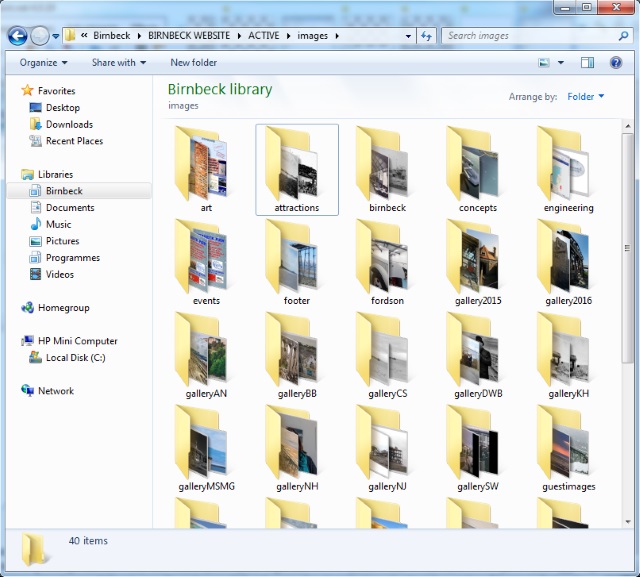Click the Network icon in sidebar
This screenshot has width=640, height=577.
55,391
